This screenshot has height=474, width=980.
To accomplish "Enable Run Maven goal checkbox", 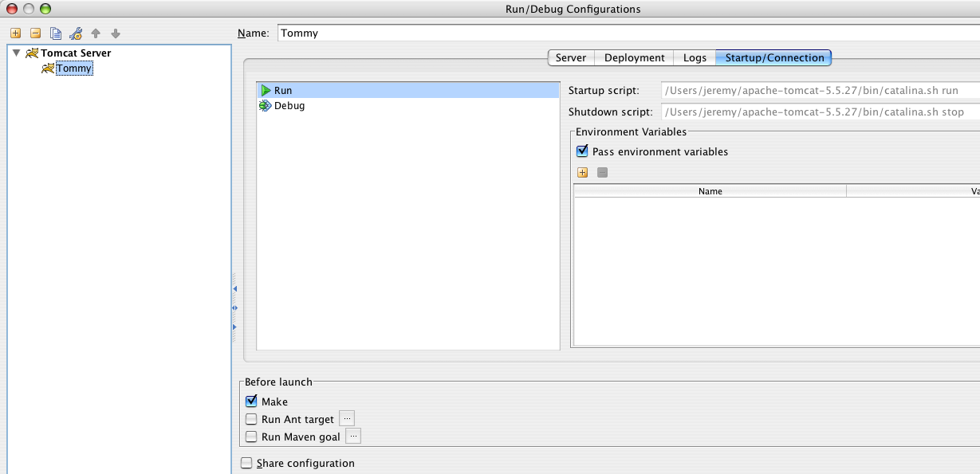I will [252, 437].
